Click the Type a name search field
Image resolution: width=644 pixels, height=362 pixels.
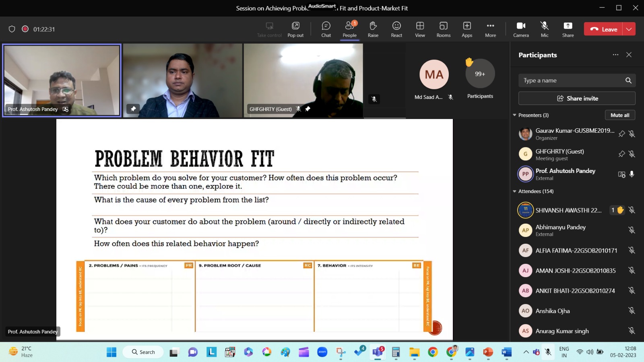tap(572, 80)
